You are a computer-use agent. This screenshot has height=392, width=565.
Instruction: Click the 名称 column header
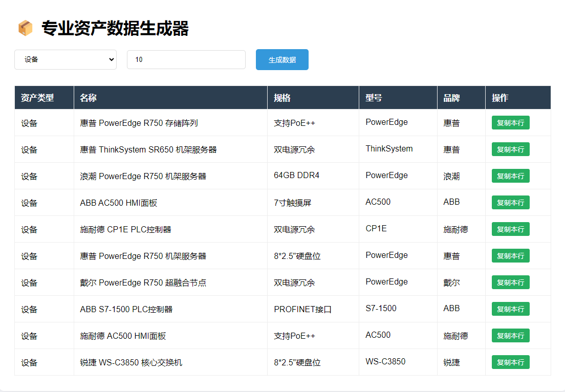tap(170, 98)
